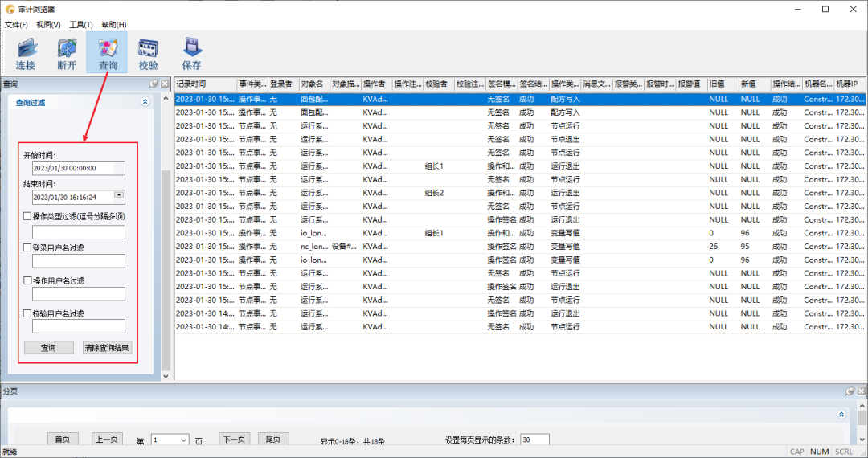Go to 下一页 next page
The height and width of the screenshot is (458, 868).
point(234,440)
